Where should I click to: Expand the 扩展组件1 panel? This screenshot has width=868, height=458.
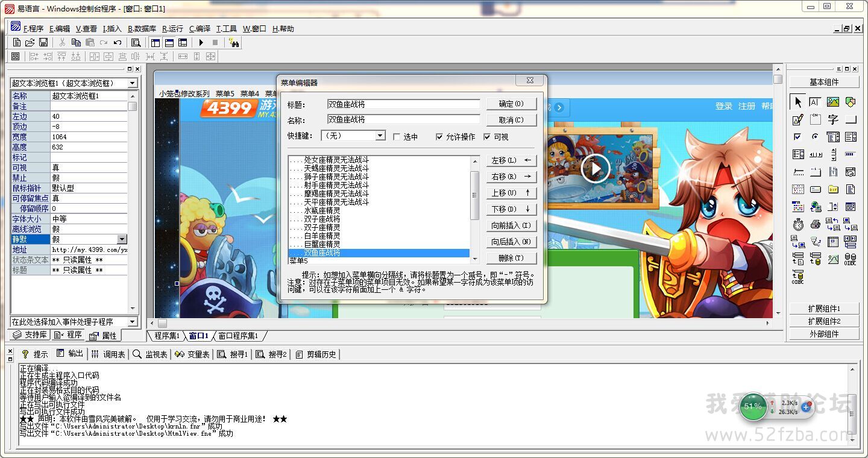(824, 309)
